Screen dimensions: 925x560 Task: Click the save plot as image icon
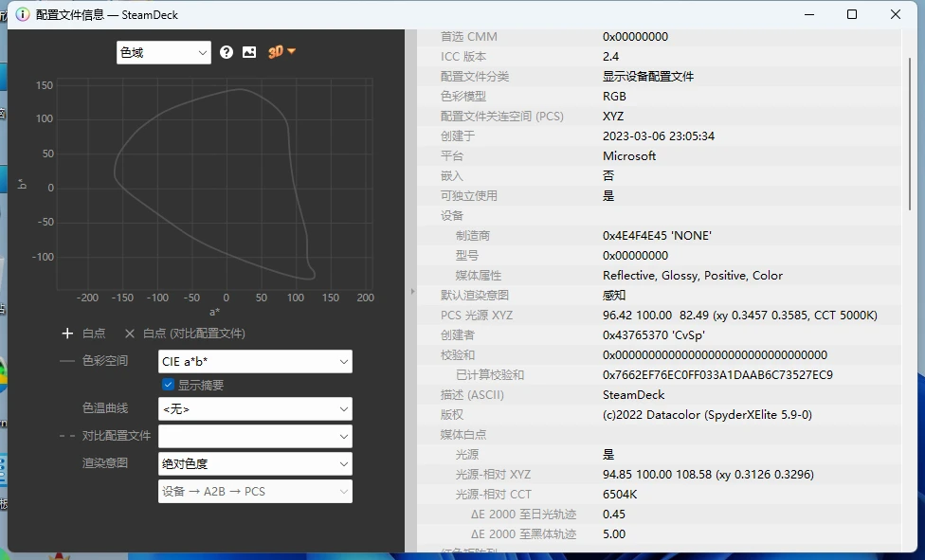(x=249, y=52)
